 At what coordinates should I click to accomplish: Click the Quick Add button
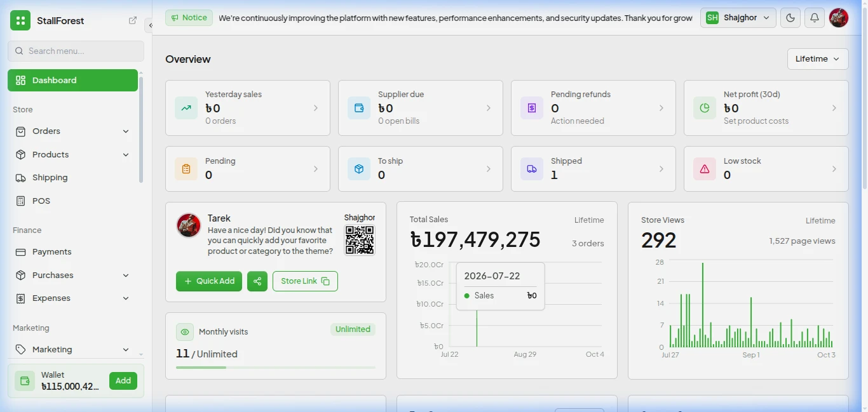[x=209, y=281]
